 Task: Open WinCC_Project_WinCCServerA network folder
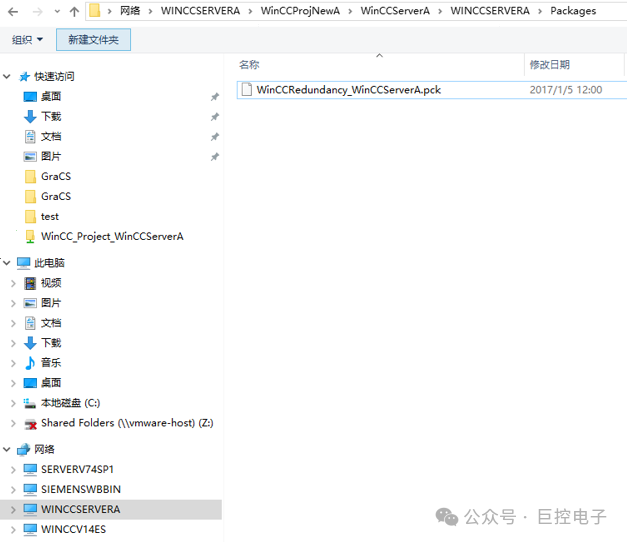[x=112, y=236]
